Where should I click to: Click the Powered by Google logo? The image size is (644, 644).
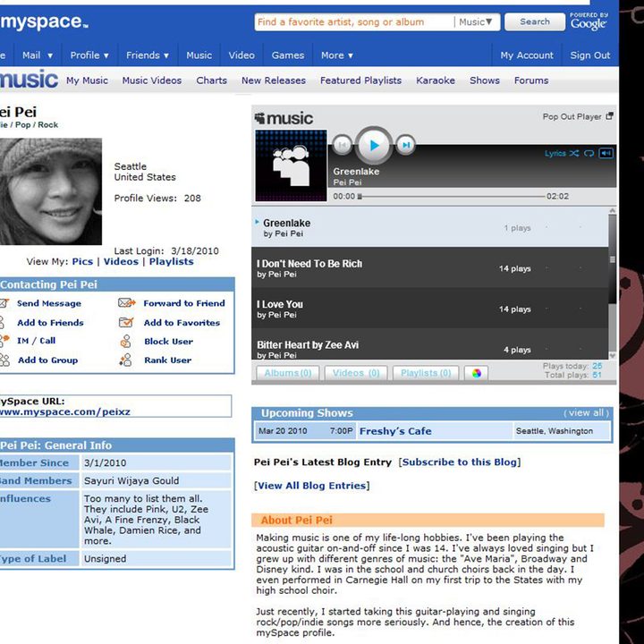click(x=589, y=21)
